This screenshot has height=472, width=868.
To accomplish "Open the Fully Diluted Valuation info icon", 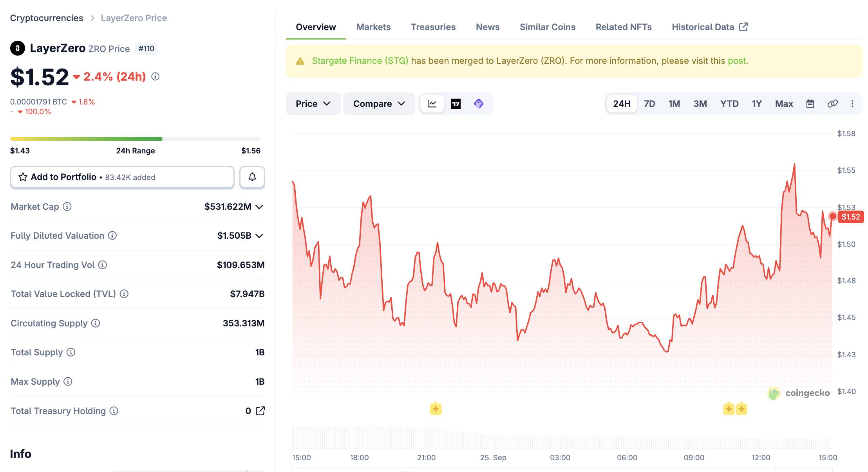I will (112, 236).
